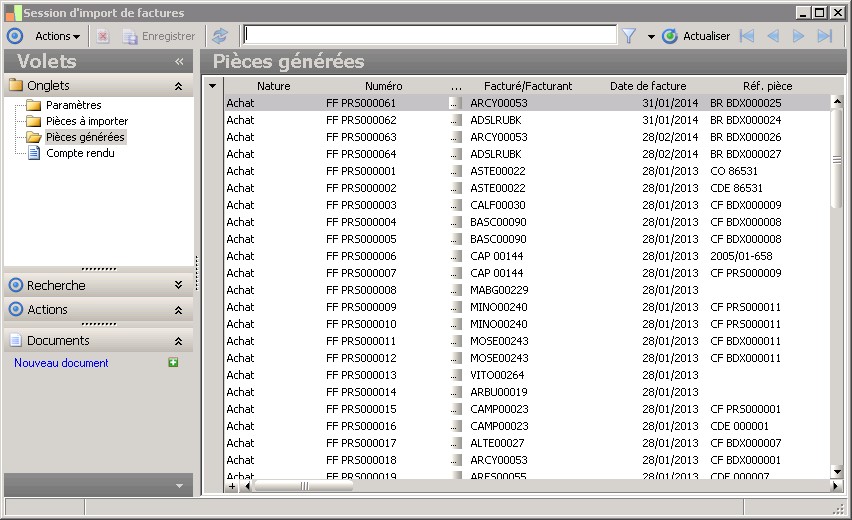Screen dimensions: 852x520
Task: Jump to the last record arrow
Action: pyautogui.click(x=824, y=36)
